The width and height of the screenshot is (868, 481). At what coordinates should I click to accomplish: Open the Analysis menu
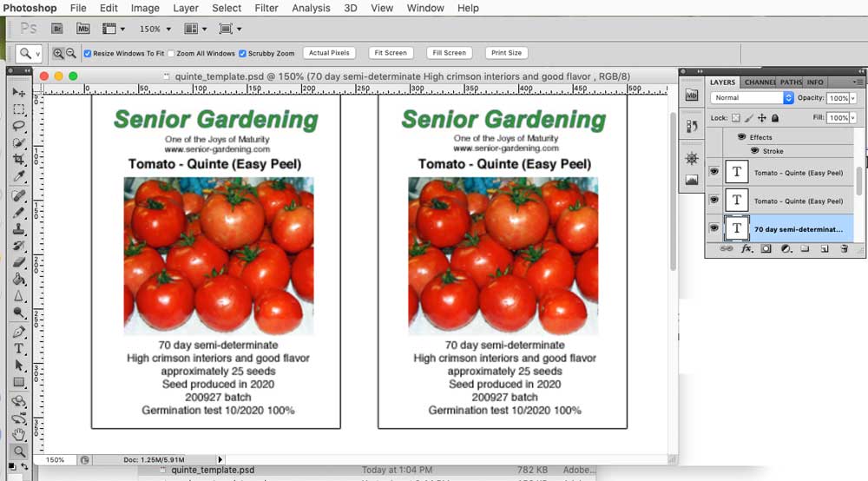tap(311, 9)
